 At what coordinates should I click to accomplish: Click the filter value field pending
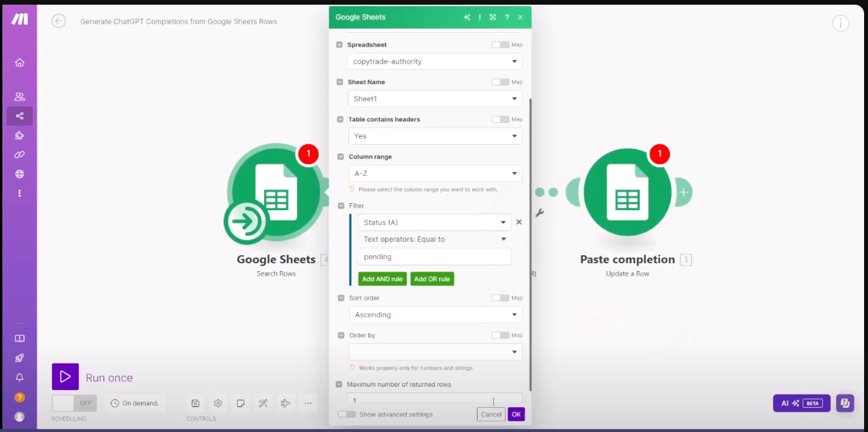(x=435, y=257)
